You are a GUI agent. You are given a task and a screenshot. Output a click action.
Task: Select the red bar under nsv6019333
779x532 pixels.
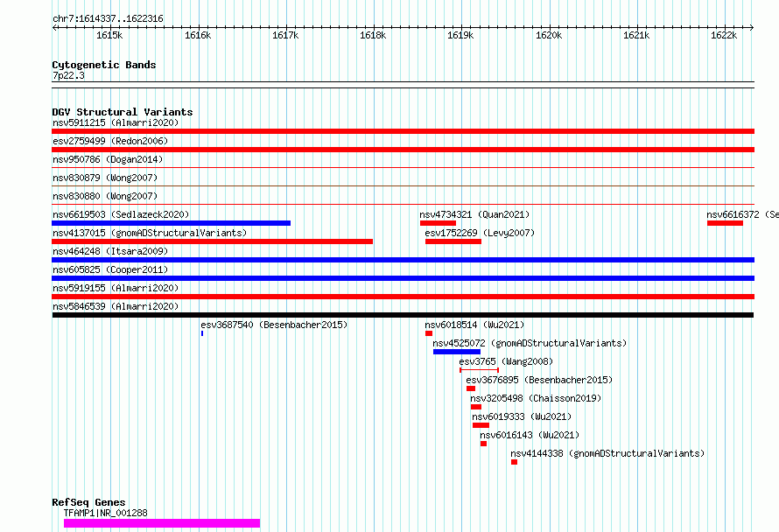click(481, 425)
